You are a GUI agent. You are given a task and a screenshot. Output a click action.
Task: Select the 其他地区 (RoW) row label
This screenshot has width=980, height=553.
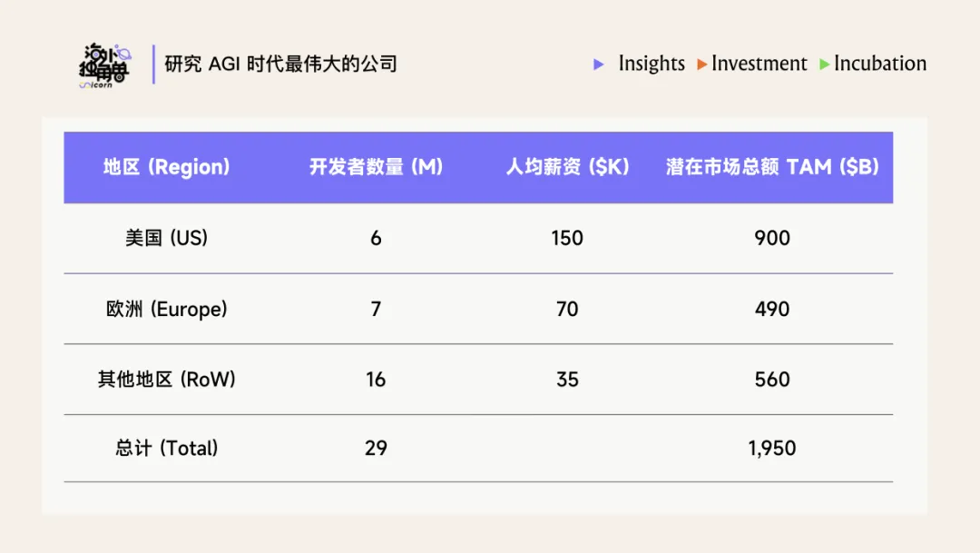[167, 380]
